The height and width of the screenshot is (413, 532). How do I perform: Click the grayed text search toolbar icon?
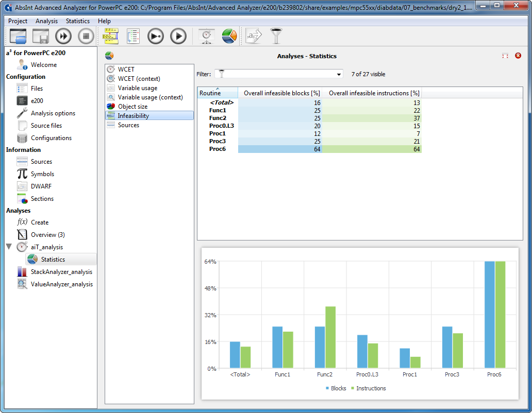[254, 36]
